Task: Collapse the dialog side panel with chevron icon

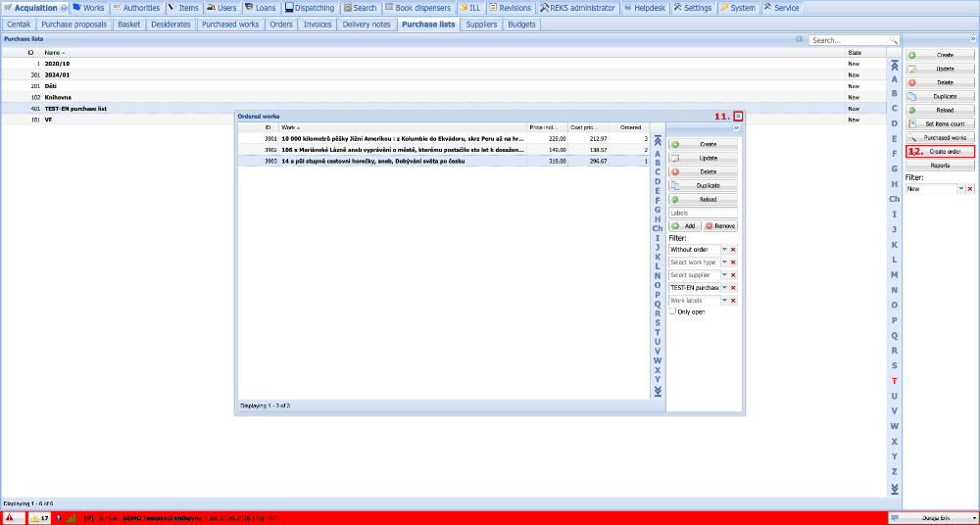Action: pos(736,127)
